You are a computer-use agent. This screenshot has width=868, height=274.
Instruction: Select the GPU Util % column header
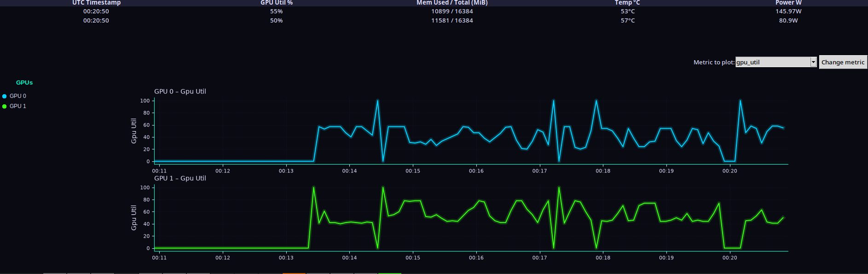coord(277,3)
